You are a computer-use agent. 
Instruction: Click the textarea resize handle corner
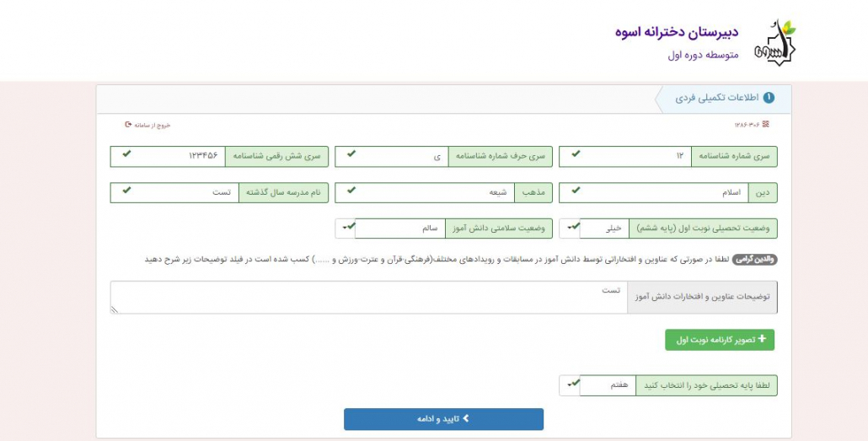pyautogui.click(x=115, y=309)
